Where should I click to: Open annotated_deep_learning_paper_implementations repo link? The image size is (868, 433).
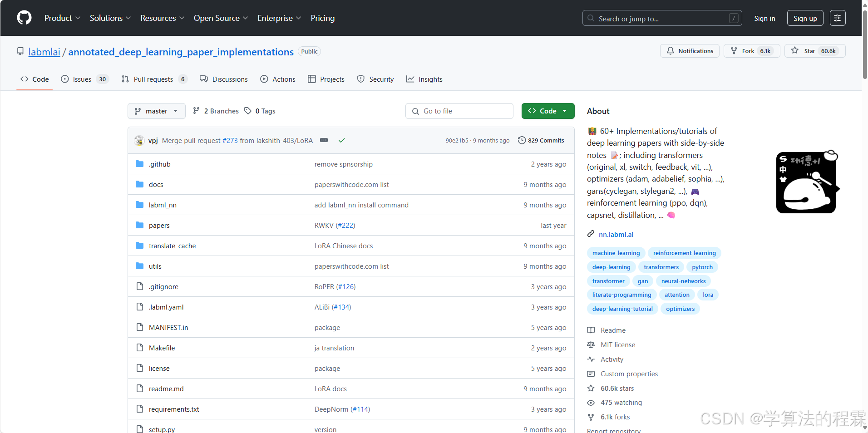click(x=181, y=52)
